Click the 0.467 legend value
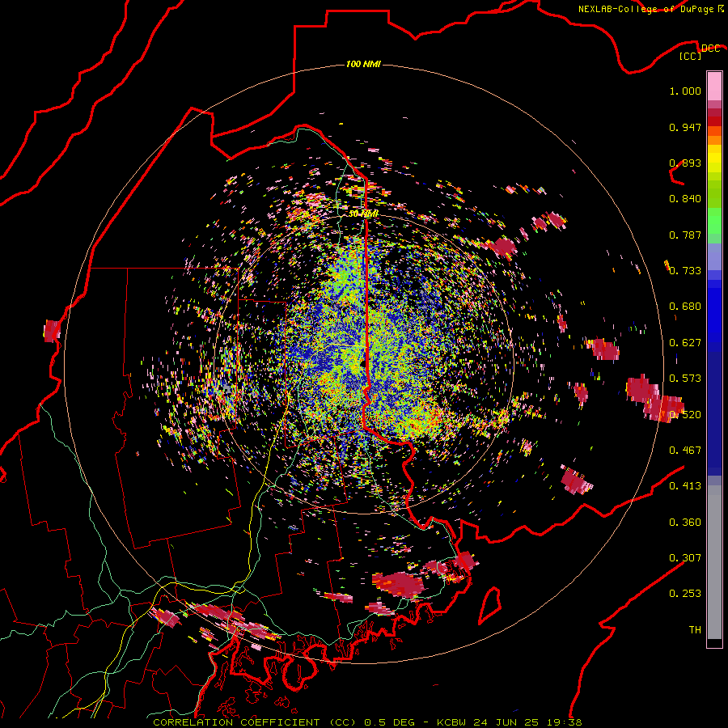The width and height of the screenshot is (728, 728). click(685, 451)
